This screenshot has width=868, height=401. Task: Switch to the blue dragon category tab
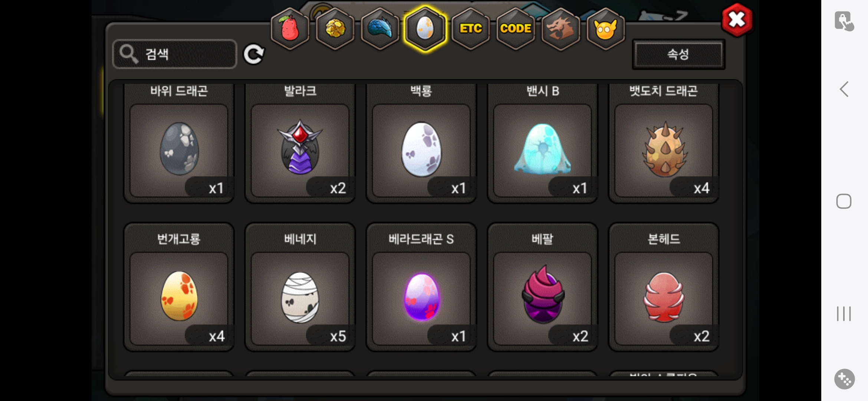tap(380, 29)
